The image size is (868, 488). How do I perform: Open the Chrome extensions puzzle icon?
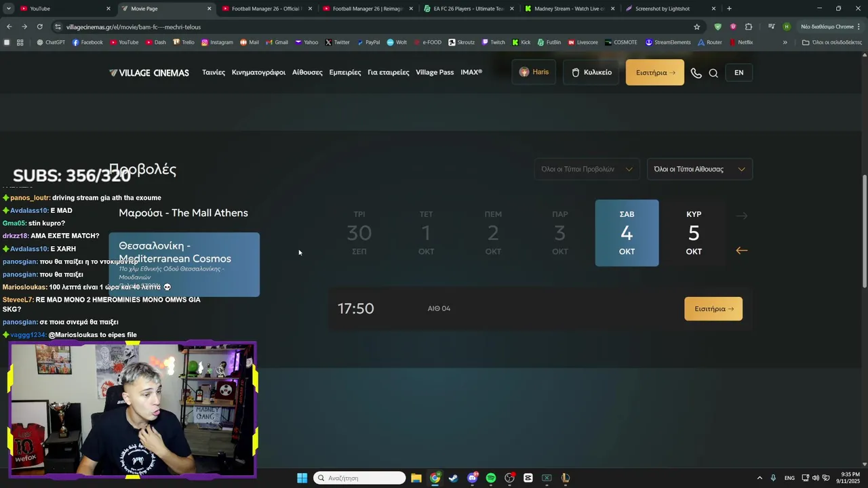point(749,26)
